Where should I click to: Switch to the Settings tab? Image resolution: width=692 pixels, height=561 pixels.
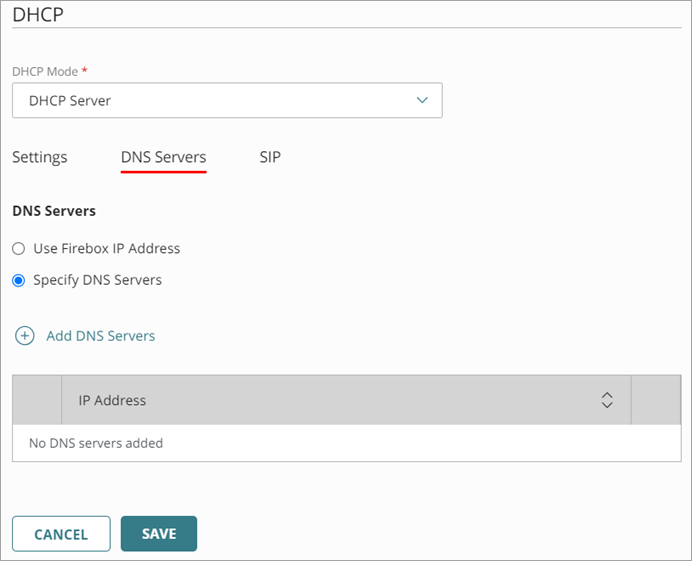point(40,157)
